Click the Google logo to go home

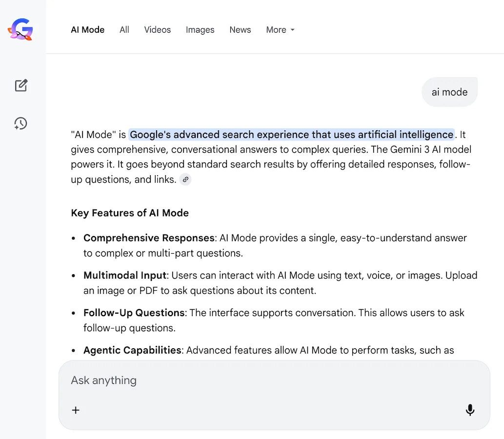click(x=20, y=29)
